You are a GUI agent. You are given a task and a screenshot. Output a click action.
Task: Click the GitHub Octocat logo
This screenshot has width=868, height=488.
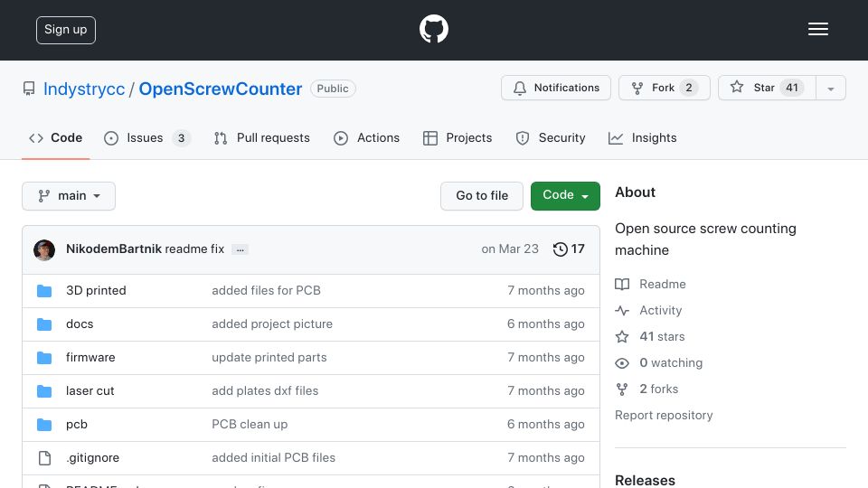click(433, 29)
